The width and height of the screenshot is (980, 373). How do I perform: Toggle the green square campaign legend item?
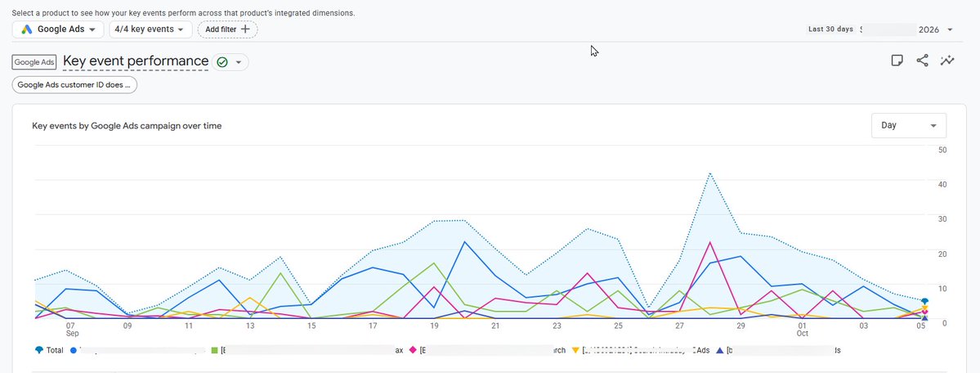307,350
